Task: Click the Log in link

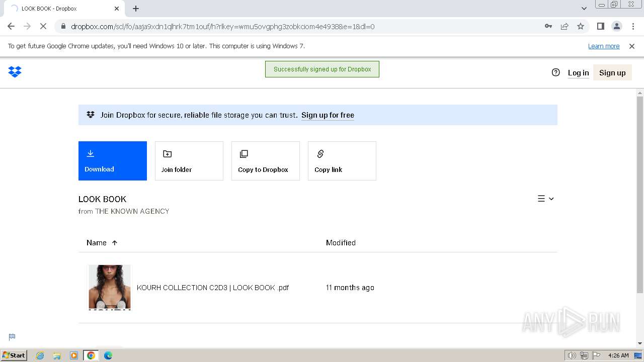Action: pyautogui.click(x=578, y=73)
